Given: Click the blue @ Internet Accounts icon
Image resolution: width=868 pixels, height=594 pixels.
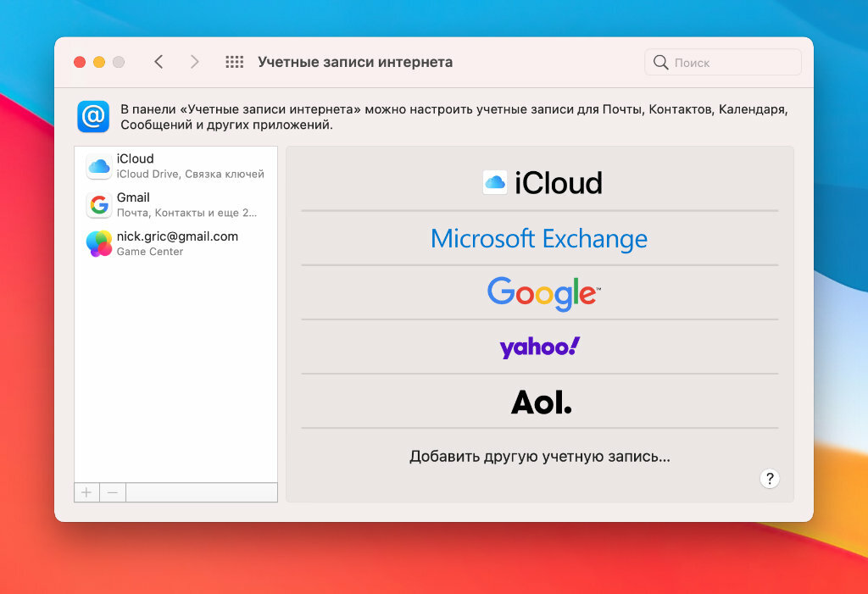Looking at the screenshot, I should point(93,116).
